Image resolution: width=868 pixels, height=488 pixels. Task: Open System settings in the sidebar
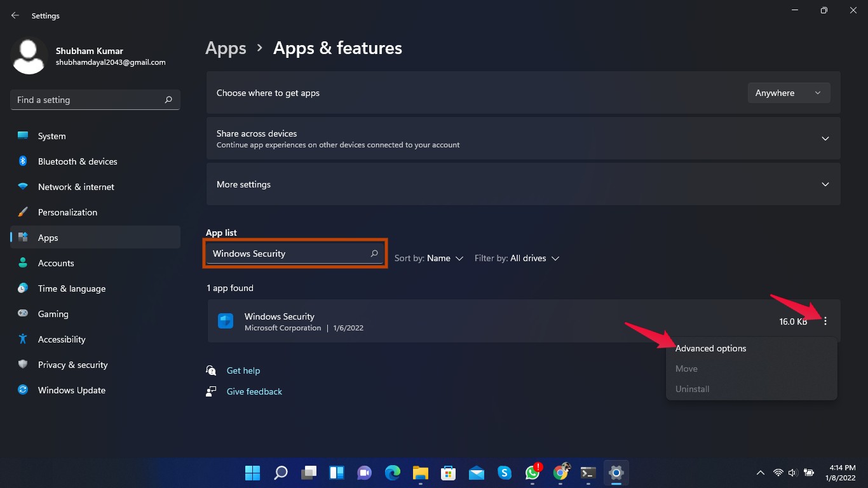tap(95, 136)
